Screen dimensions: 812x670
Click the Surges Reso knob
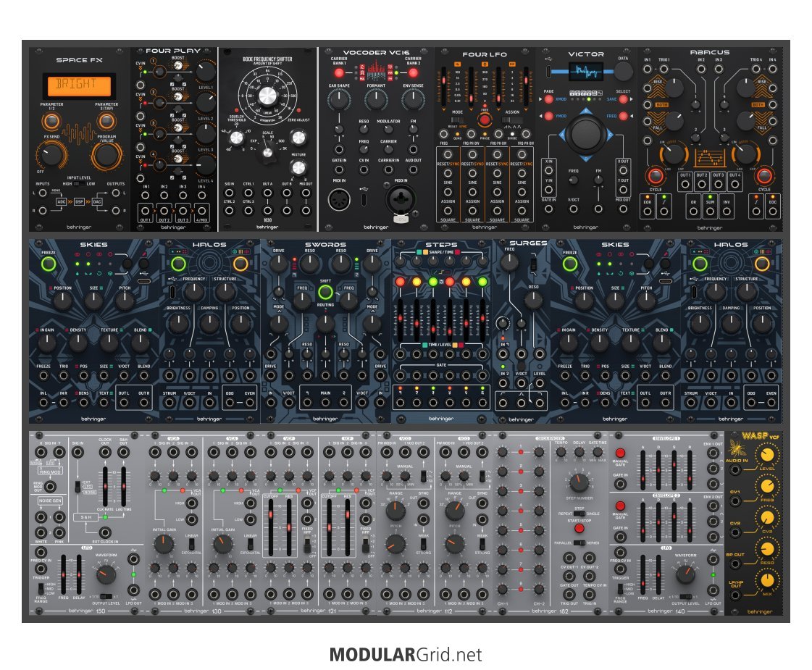[x=533, y=300]
